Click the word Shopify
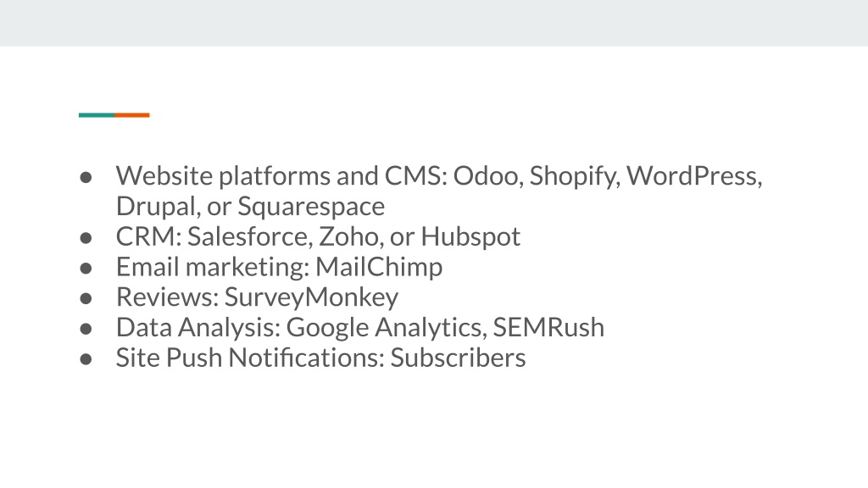The image size is (868, 488). click(574, 177)
